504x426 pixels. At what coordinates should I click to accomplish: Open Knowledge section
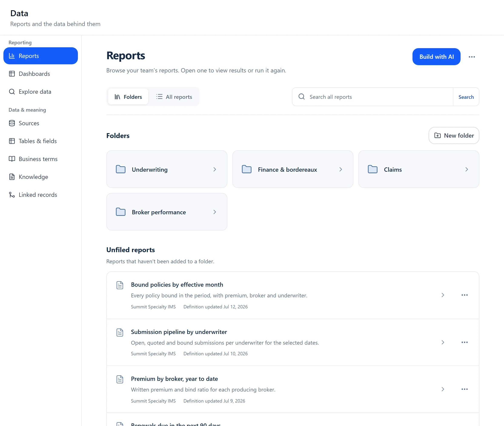40,177
